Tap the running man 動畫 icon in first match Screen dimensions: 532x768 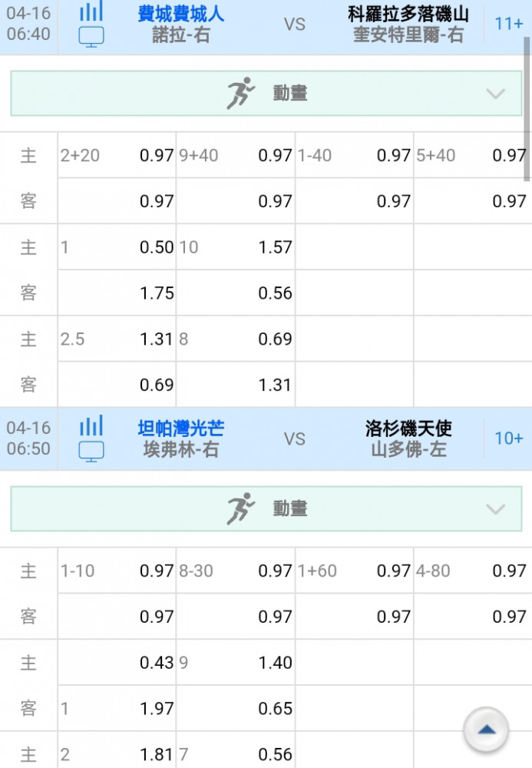tap(240, 93)
